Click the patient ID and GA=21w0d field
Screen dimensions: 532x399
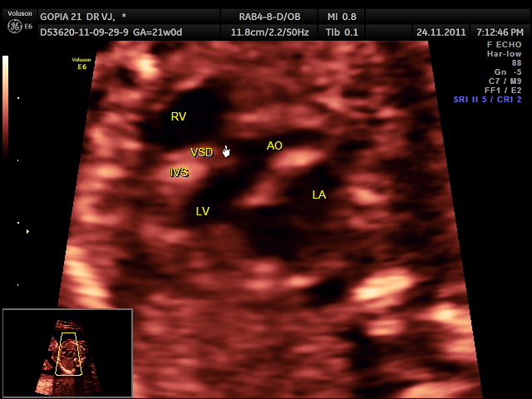(111, 32)
